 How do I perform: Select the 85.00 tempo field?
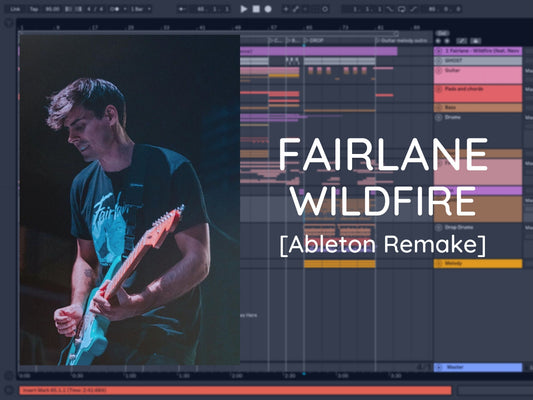coord(52,9)
